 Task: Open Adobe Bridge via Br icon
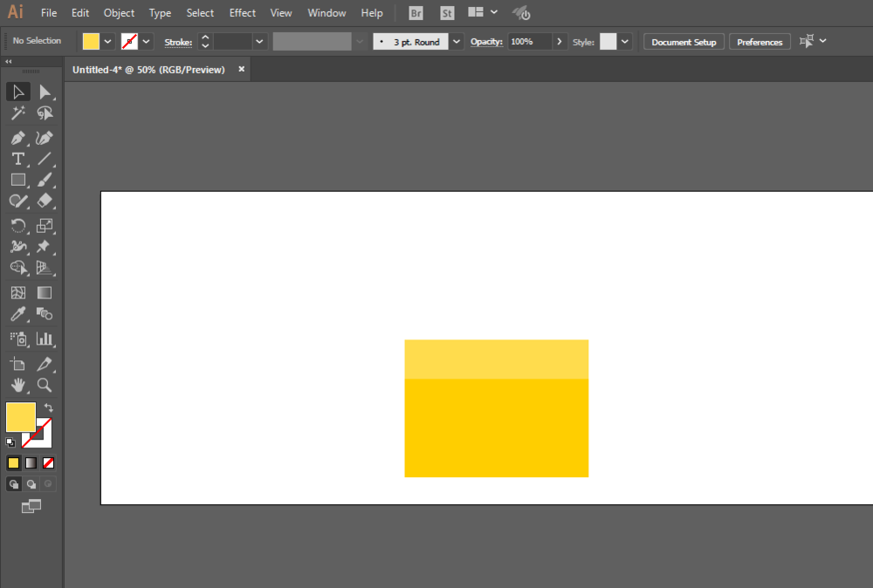[x=416, y=13]
